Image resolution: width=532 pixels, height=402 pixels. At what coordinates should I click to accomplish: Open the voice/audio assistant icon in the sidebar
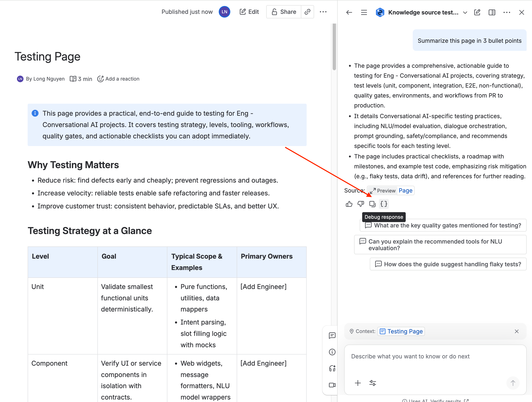[x=332, y=368]
